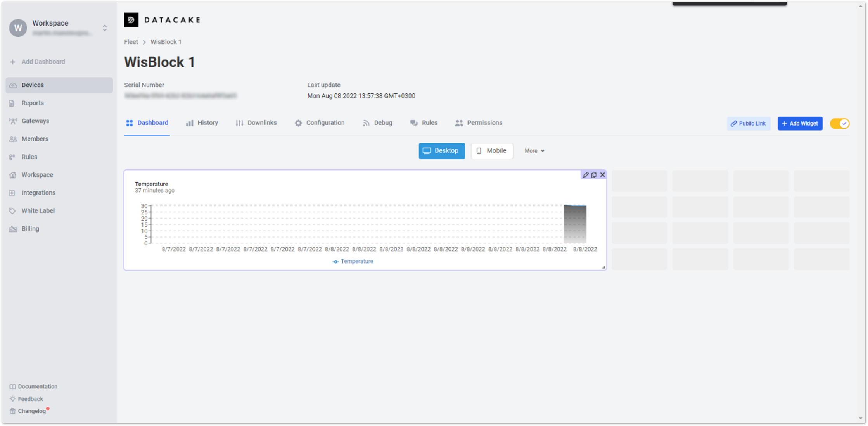The width and height of the screenshot is (868, 426).
Task: Remove the Temperature widget with X
Action: click(602, 175)
